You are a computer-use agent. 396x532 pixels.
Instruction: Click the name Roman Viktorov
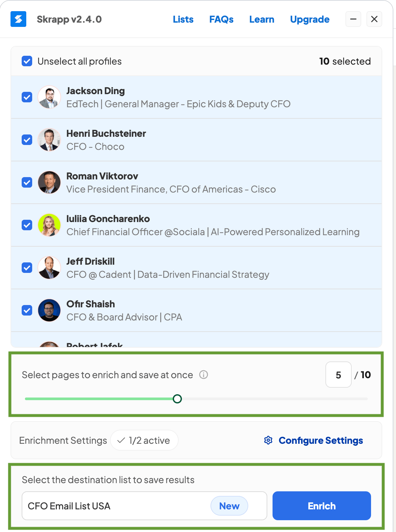tap(102, 176)
